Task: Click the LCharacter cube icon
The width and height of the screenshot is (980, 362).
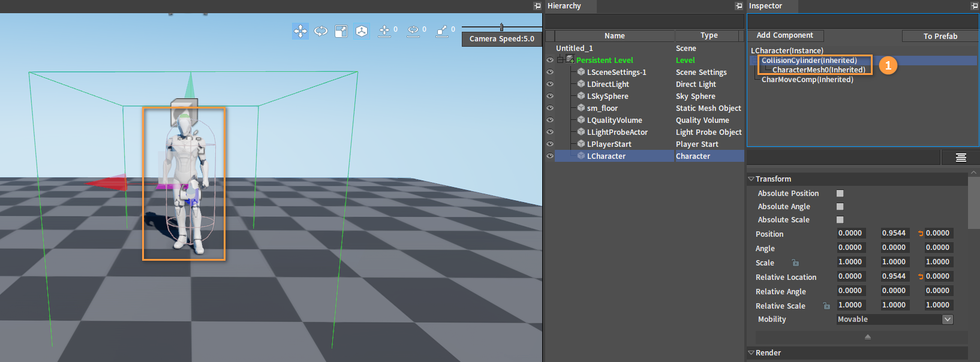Action: click(x=581, y=156)
